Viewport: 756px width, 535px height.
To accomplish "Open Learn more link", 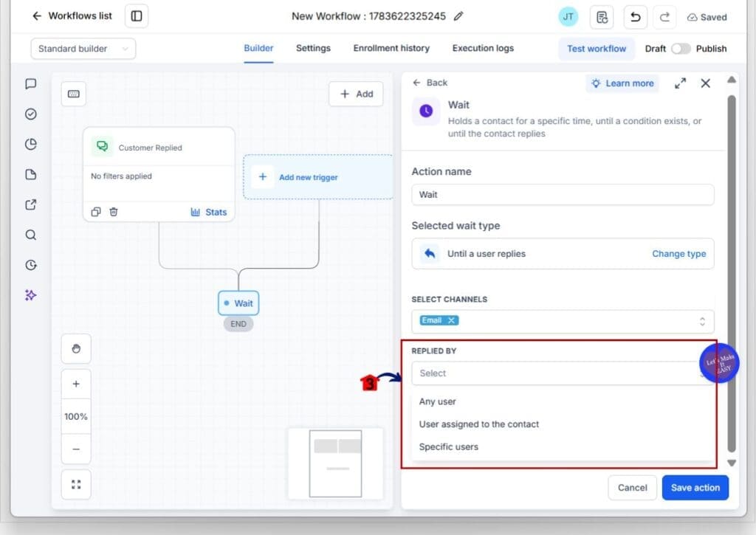I will click(622, 83).
